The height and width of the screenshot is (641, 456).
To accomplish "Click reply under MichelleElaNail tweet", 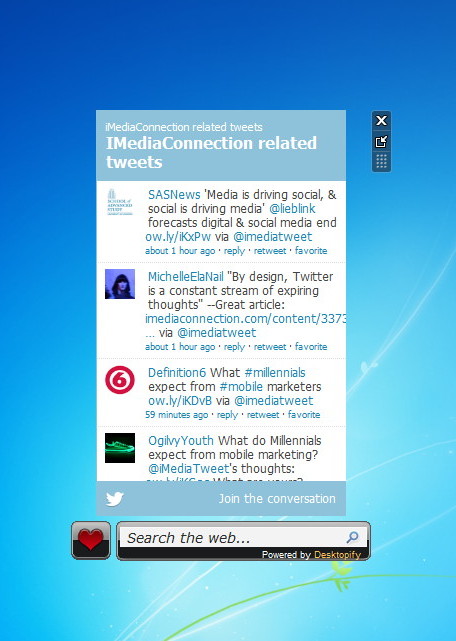I will point(234,347).
